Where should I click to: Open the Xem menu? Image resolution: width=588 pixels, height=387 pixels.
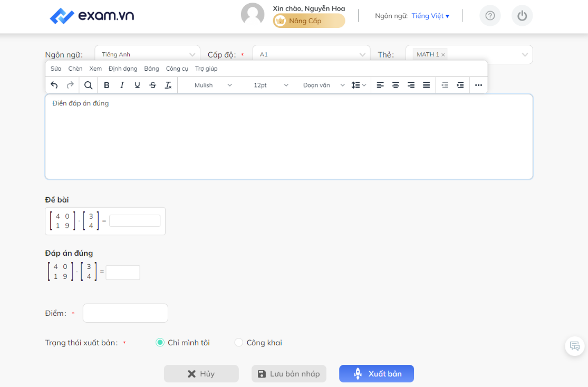pyautogui.click(x=95, y=69)
